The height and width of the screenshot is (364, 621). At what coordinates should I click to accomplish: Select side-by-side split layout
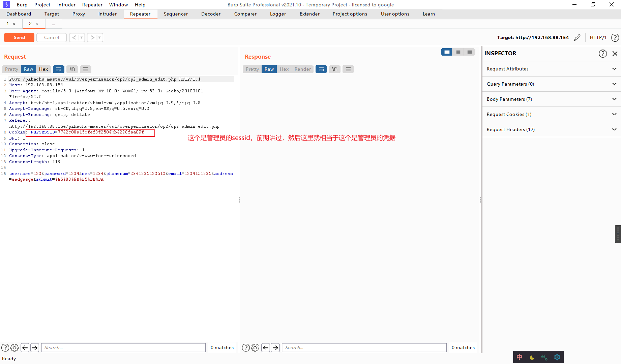tap(447, 52)
